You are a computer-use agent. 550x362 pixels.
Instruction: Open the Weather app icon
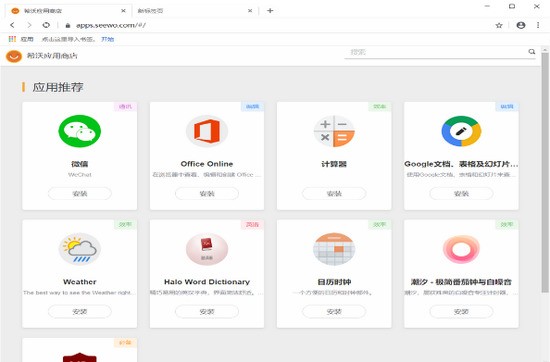tap(80, 249)
